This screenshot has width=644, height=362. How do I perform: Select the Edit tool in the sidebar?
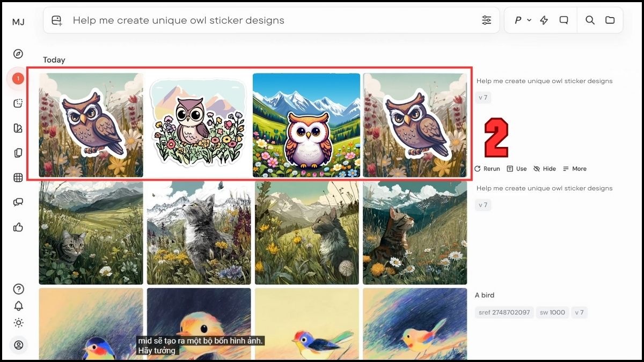pyautogui.click(x=18, y=127)
